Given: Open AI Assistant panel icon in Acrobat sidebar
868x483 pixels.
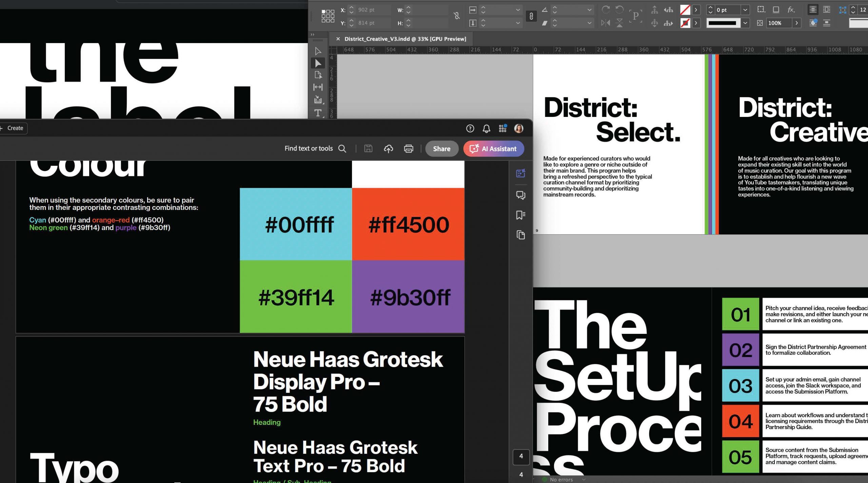Looking at the screenshot, I should [521, 173].
